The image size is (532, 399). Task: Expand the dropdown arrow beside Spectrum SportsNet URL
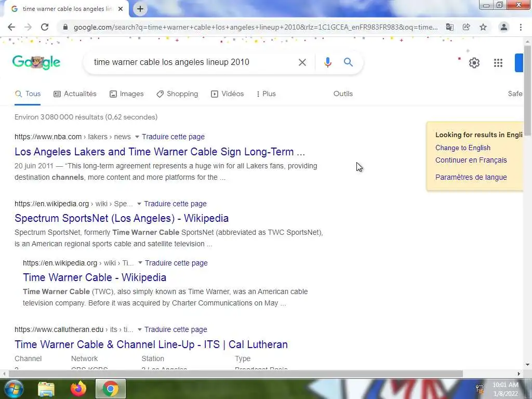coord(139,204)
